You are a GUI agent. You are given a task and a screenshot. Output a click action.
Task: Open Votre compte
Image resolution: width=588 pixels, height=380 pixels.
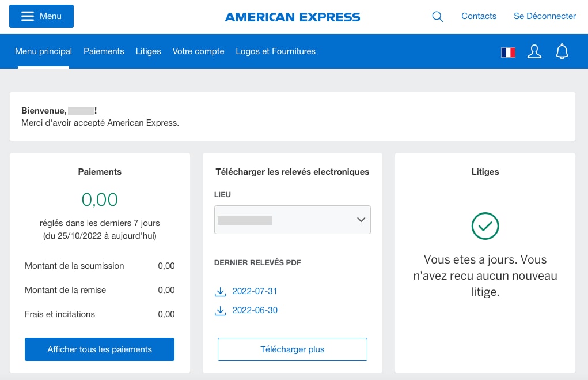click(x=198, y=51)
